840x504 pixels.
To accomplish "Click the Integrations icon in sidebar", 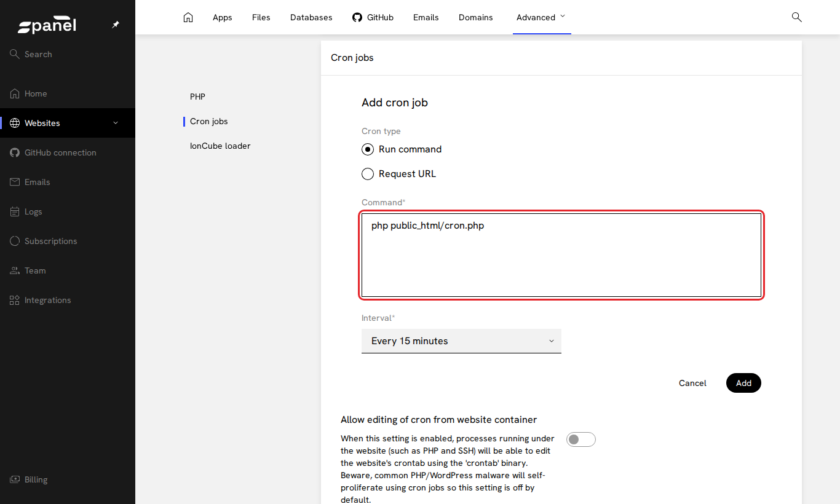I will tap(15, 300).
